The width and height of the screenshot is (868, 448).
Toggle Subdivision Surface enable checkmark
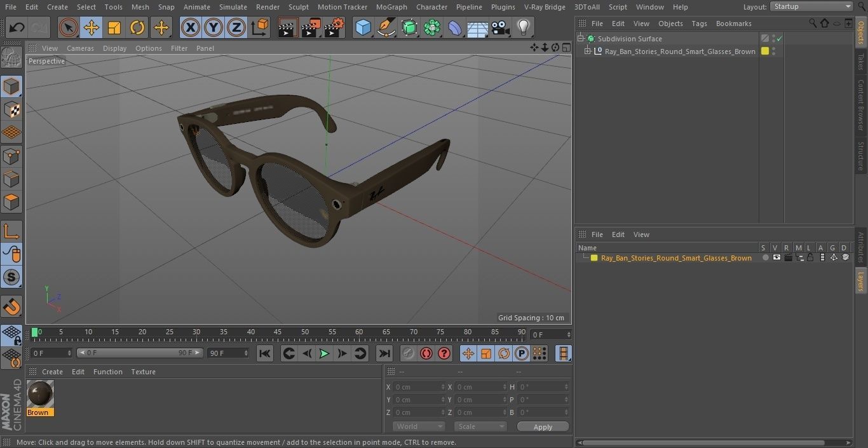click(x=779, y=39)
